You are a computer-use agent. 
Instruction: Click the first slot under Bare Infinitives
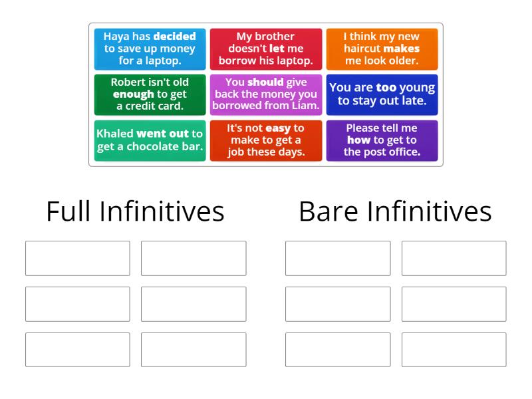pos(337,259)
